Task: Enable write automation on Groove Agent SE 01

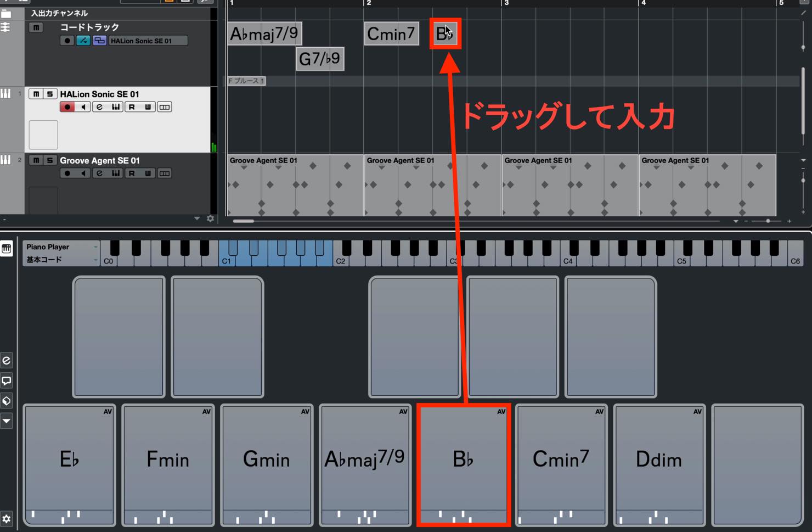Action: pyautogui.click(x=148, y=173)
